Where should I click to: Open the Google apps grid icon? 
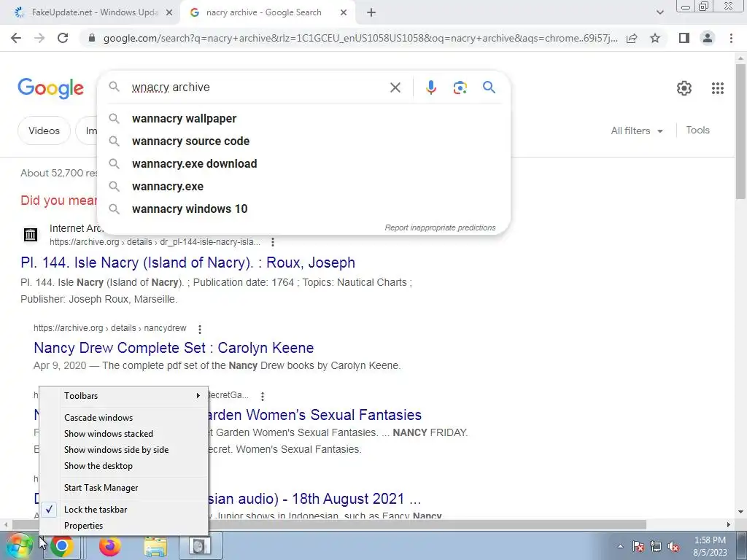718,88
